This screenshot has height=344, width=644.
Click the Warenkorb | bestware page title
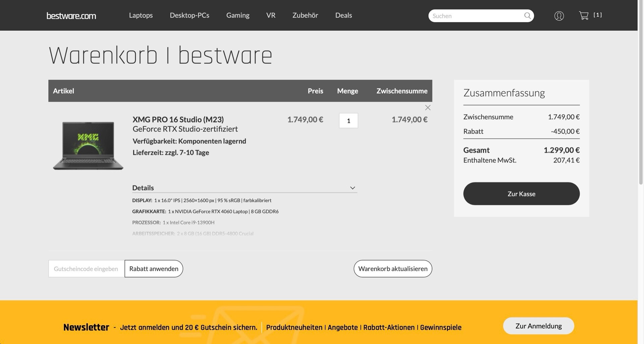coord(160,55)
